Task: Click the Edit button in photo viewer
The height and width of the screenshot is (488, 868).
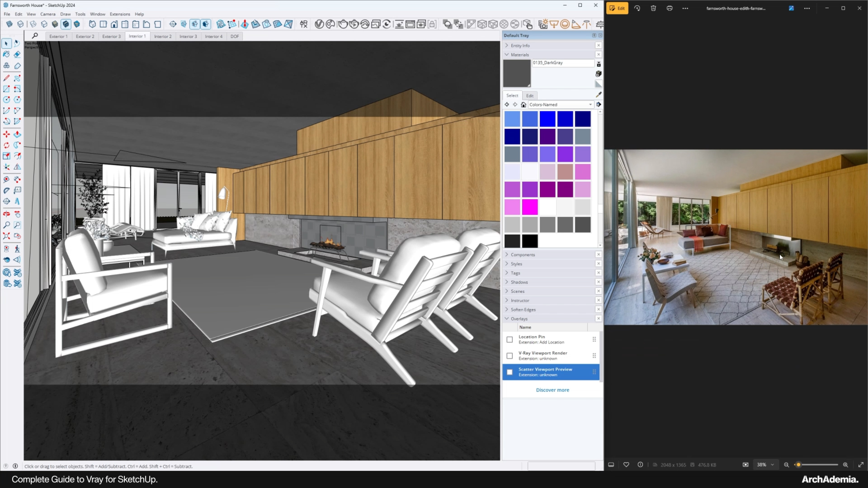Action: tap(617, 8)
